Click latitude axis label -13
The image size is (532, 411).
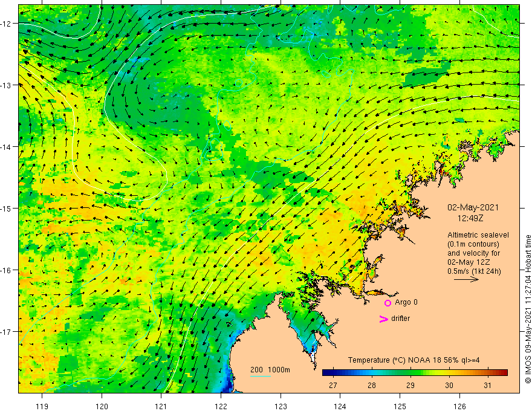click(6, 85)
